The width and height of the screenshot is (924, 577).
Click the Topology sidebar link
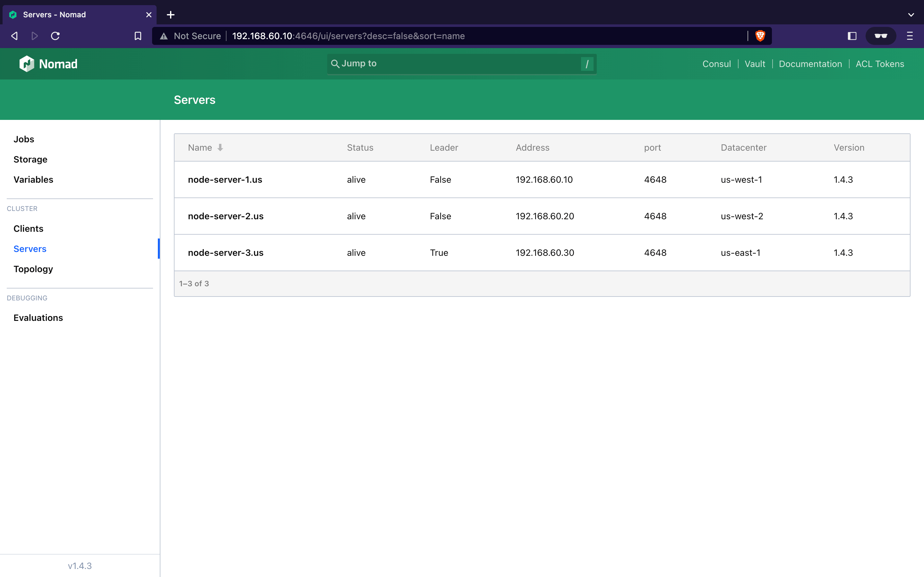coord(33,269)
